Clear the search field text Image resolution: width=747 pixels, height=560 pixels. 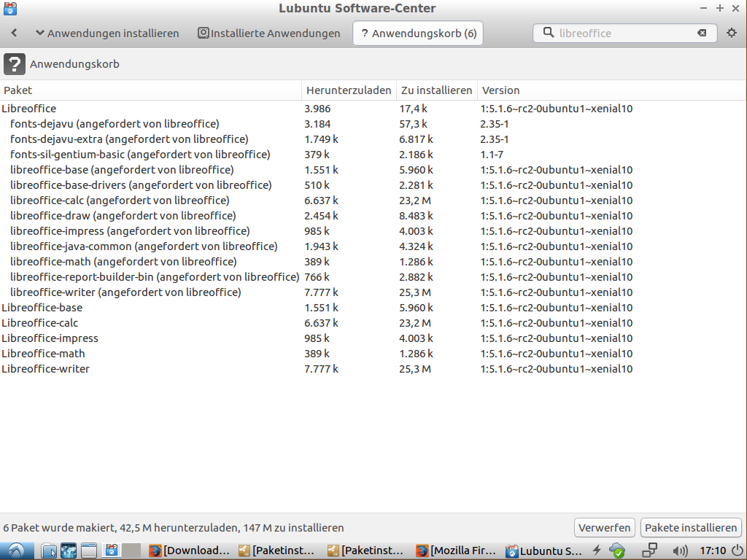pos(702,33)
